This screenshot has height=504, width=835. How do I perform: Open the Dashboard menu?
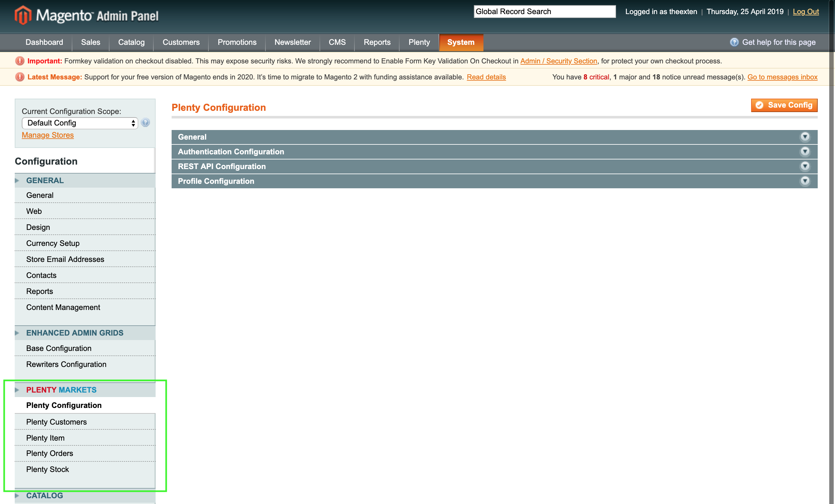click(x=45, y=42)
